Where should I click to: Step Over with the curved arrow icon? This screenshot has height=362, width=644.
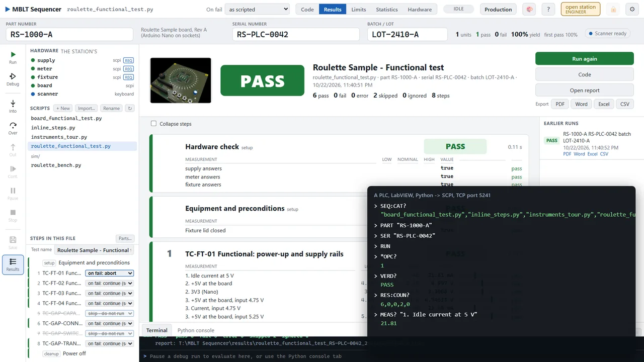[13, 128]
